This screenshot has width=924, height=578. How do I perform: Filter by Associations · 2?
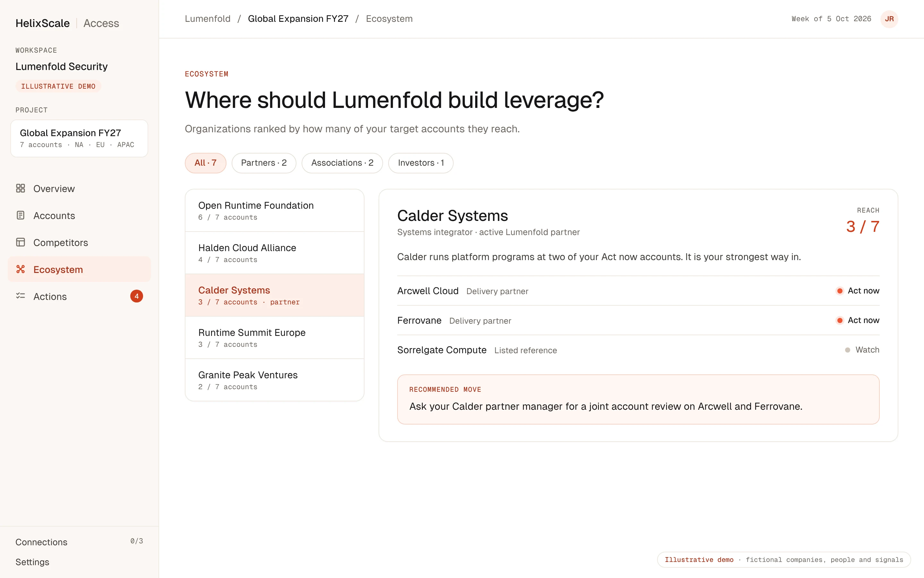[342, 163]
